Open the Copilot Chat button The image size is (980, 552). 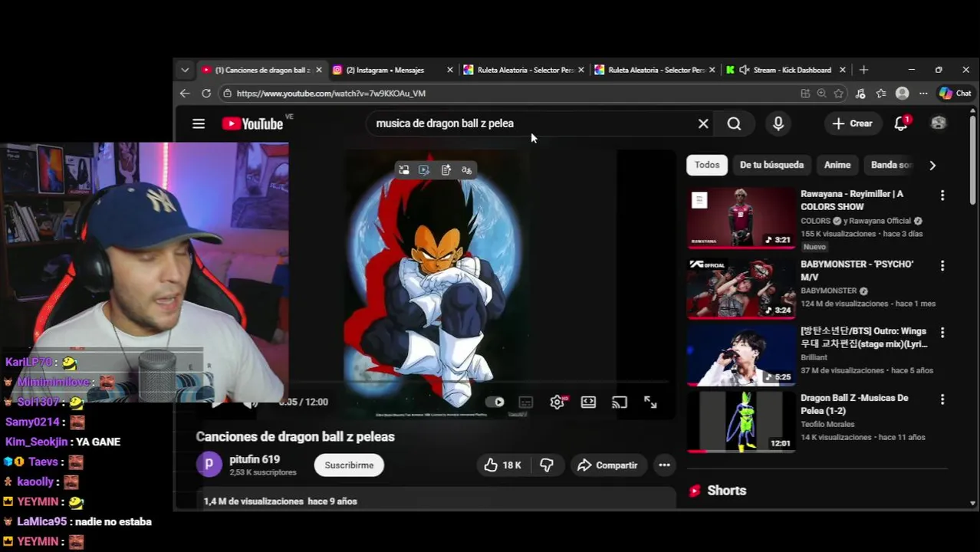pyautogui.click(x=955, y=94)
